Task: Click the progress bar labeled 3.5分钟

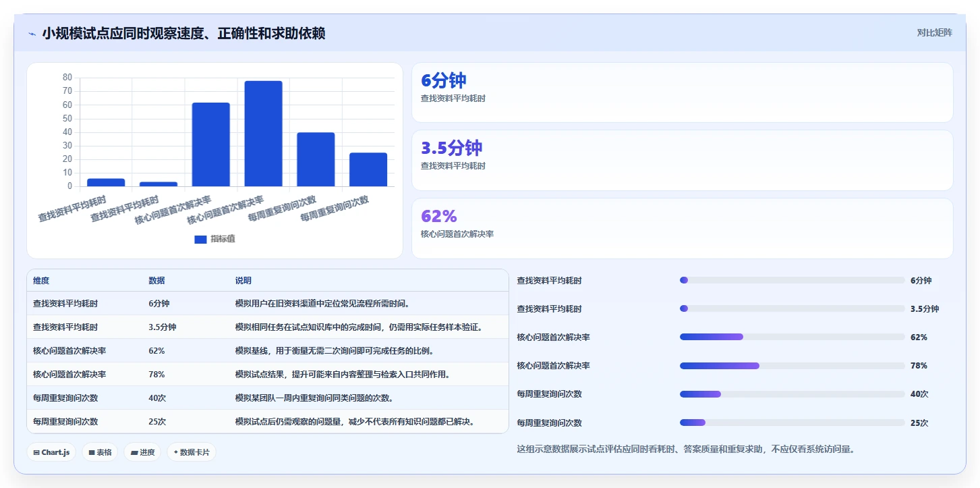Action: 792,308
